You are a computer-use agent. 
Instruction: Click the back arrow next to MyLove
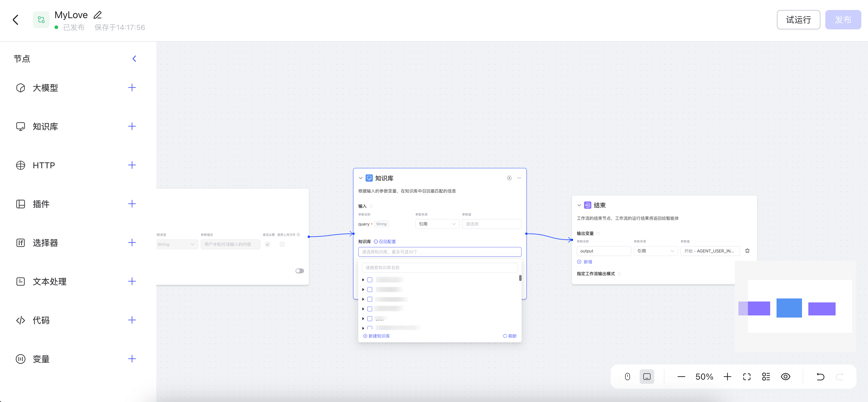[15, 20]
